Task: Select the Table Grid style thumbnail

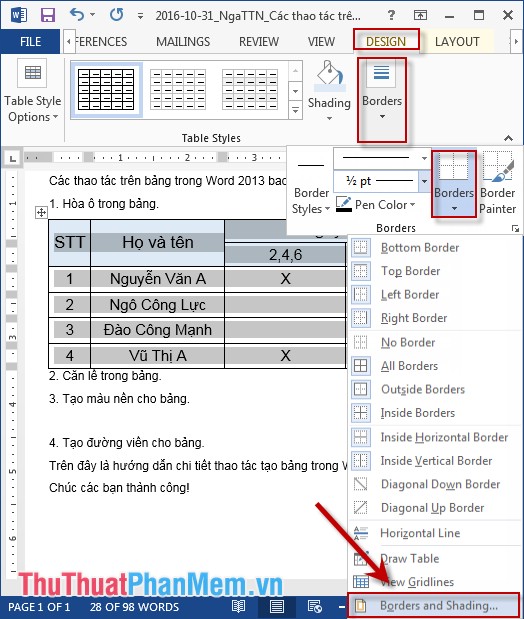Action: [106, 90]
